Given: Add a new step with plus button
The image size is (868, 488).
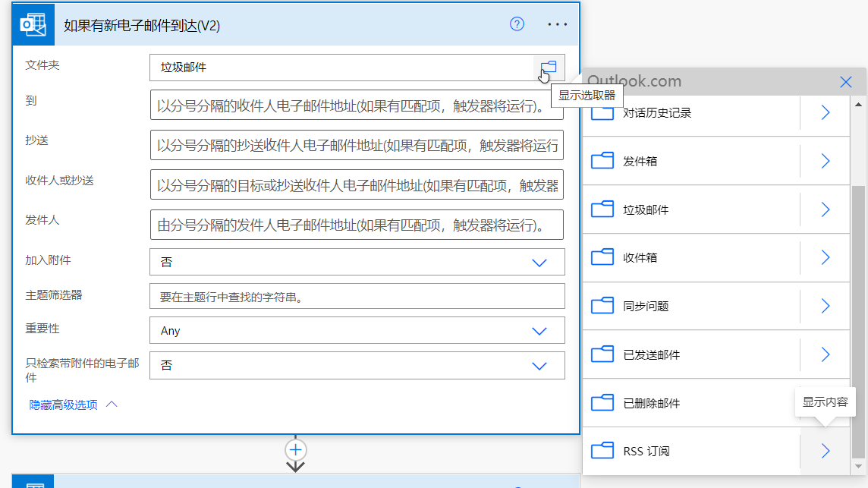Looking at the screenshot, I should [296, 450].
